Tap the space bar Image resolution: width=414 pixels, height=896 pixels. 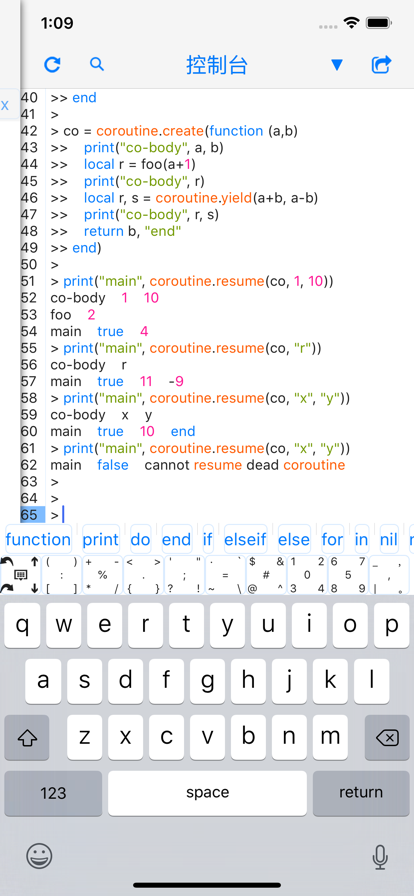[207, 793]
